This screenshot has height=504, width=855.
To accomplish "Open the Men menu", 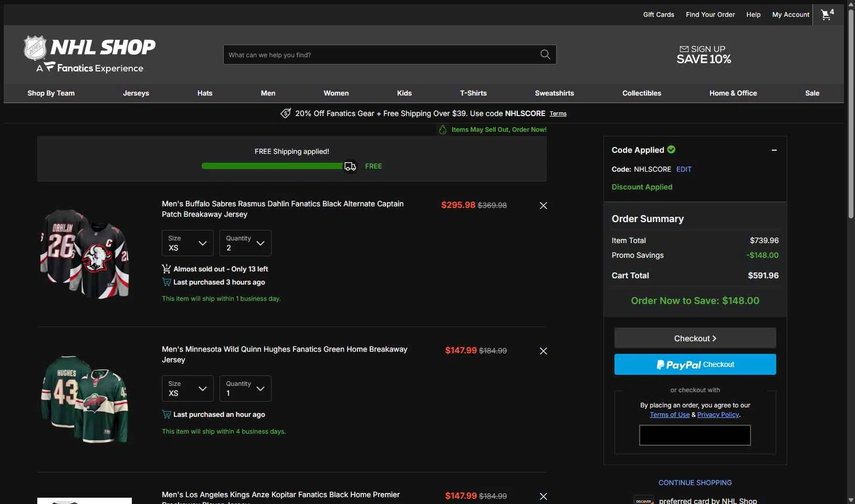I will pos(268,93).
